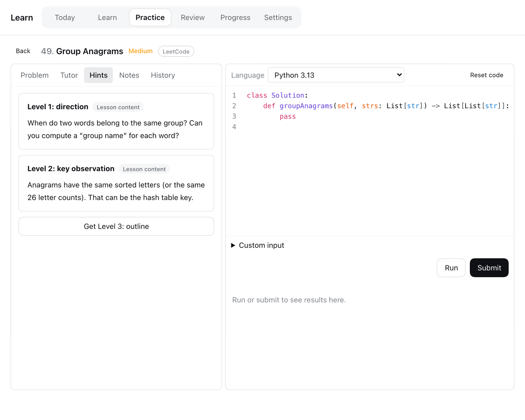Click the Learn app logo text
525x420 pixels.
(x=22, y=18)
